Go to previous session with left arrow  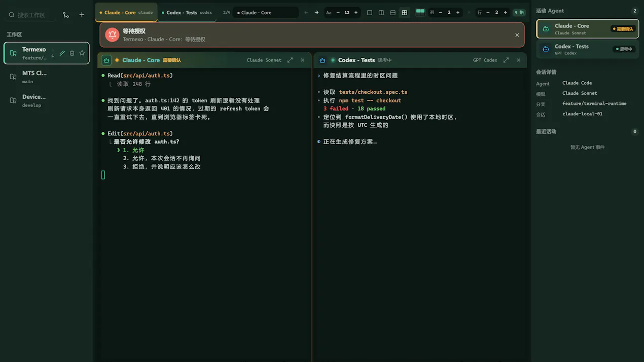(306, 12)
